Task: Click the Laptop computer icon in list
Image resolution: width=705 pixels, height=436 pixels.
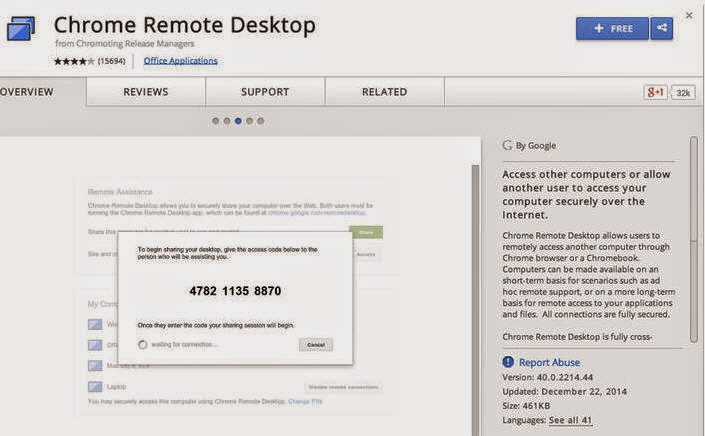Action: tap(95, 387)
